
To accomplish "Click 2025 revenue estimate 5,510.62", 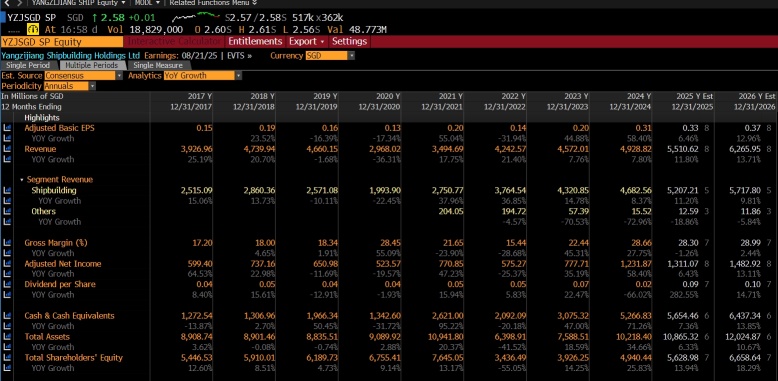I will pyautogui.click(x=683, y=149).
